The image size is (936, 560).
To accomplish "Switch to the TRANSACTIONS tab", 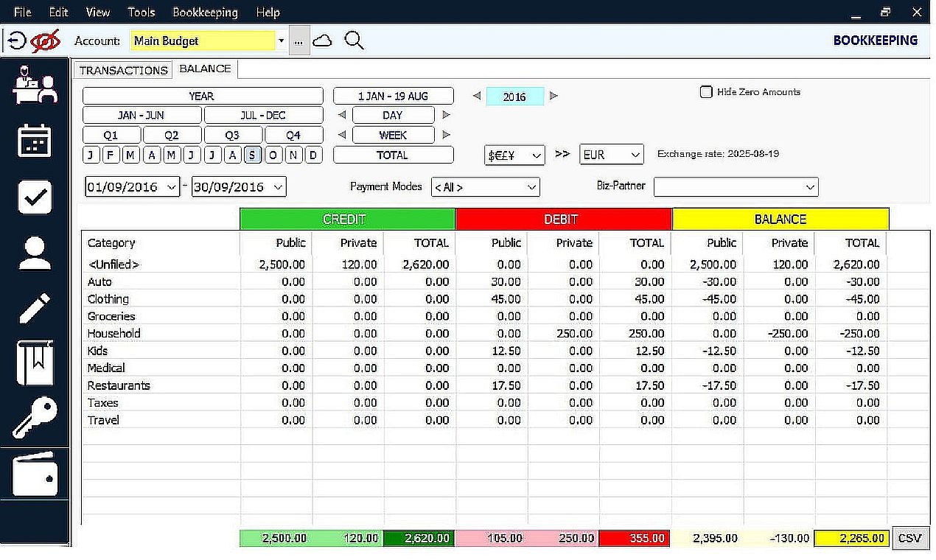I will (122, 69).
